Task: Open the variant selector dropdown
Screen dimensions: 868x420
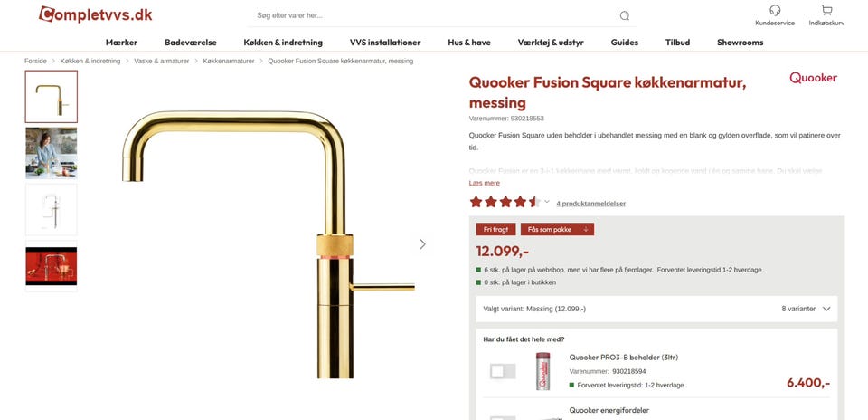Action: click(656, 309)
